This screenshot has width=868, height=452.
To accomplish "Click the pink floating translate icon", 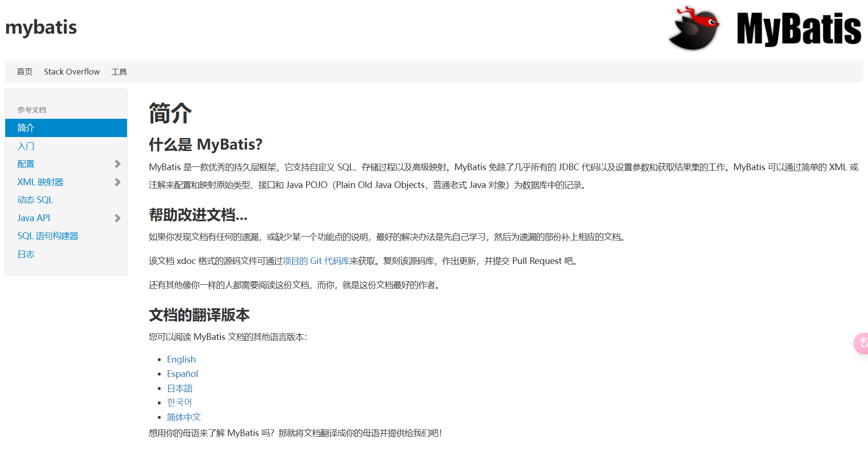I will 861,343.
